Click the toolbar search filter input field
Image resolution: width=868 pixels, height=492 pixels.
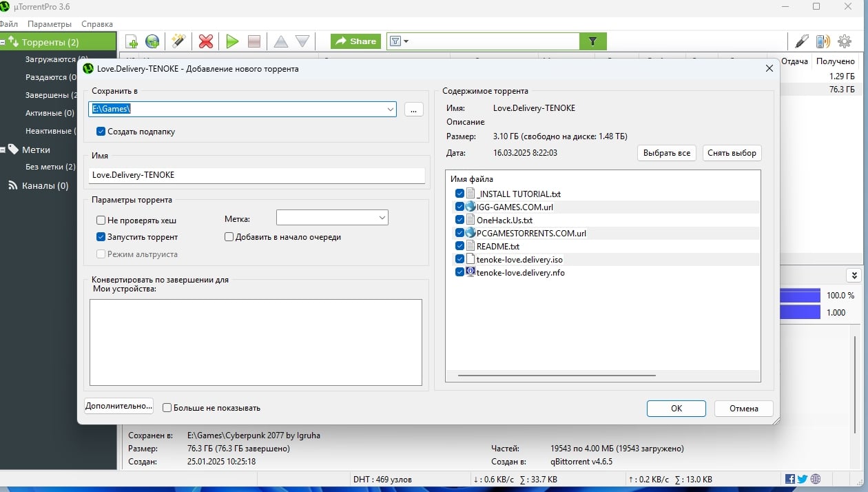[495, 41]
